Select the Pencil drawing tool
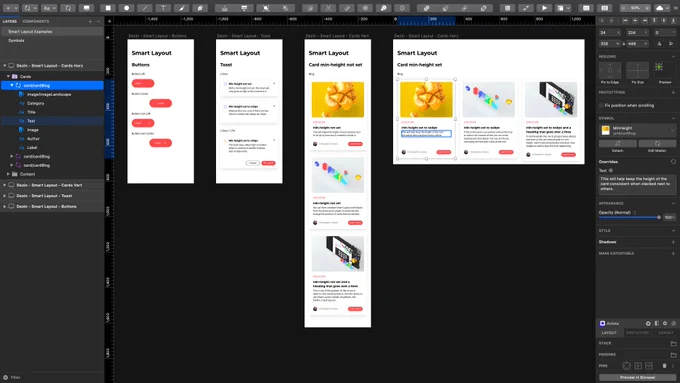This screenshot has width=680, height=383. click(x=182, y=8)
